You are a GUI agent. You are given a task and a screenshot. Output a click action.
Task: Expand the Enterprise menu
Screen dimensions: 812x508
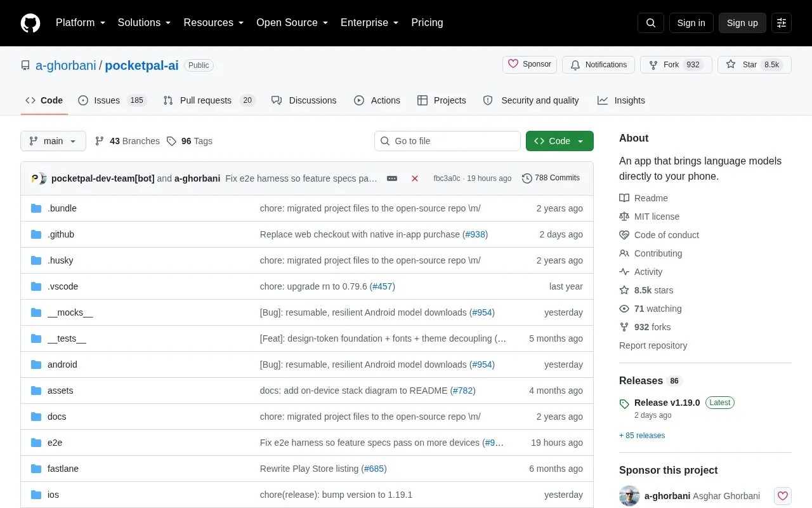(370, 23)
